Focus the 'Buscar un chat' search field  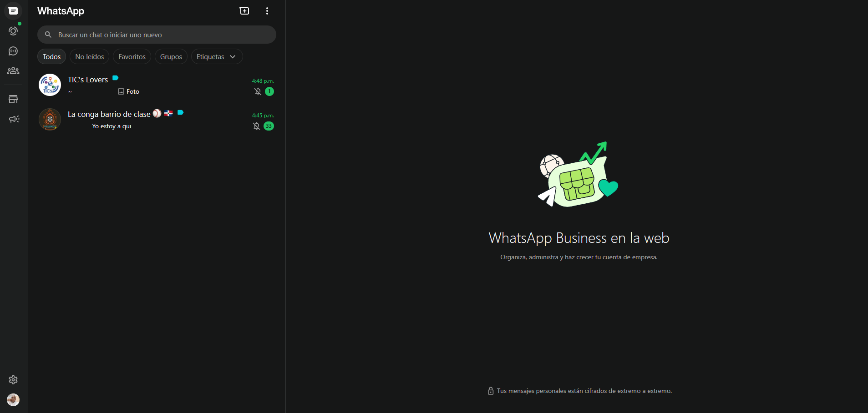[x=157, y=35]
